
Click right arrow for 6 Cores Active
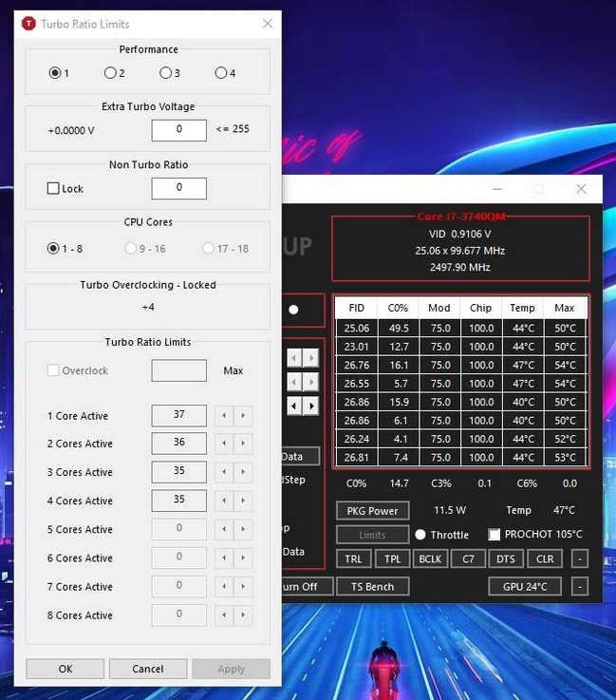(243, 558)
